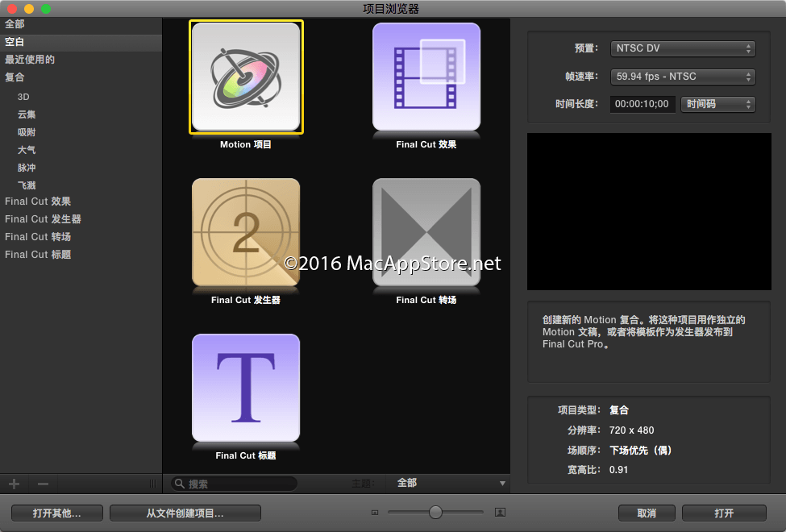Open the 主题 dropdown showing 全部

point(450,483)
